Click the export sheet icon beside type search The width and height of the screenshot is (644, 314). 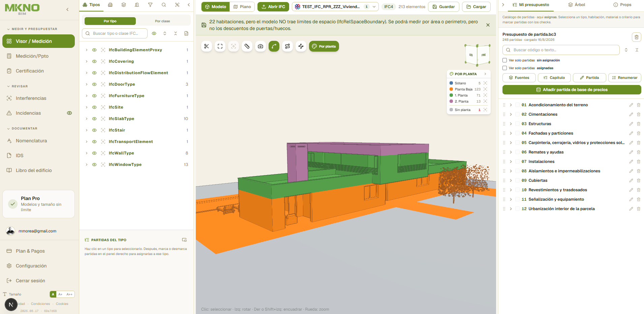pyautogui.click(x=186, y=33)
